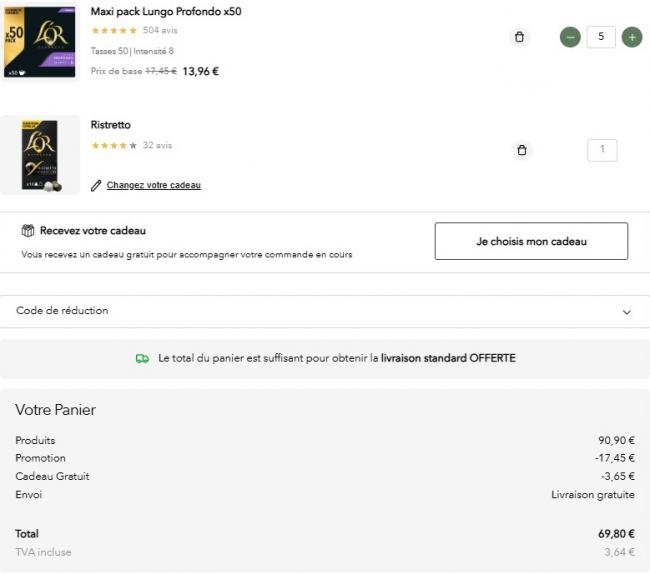Delete Maxi pack Lungo Profondo with trash icon
Viewport: 650px width, 574px height.
[519, 37]
